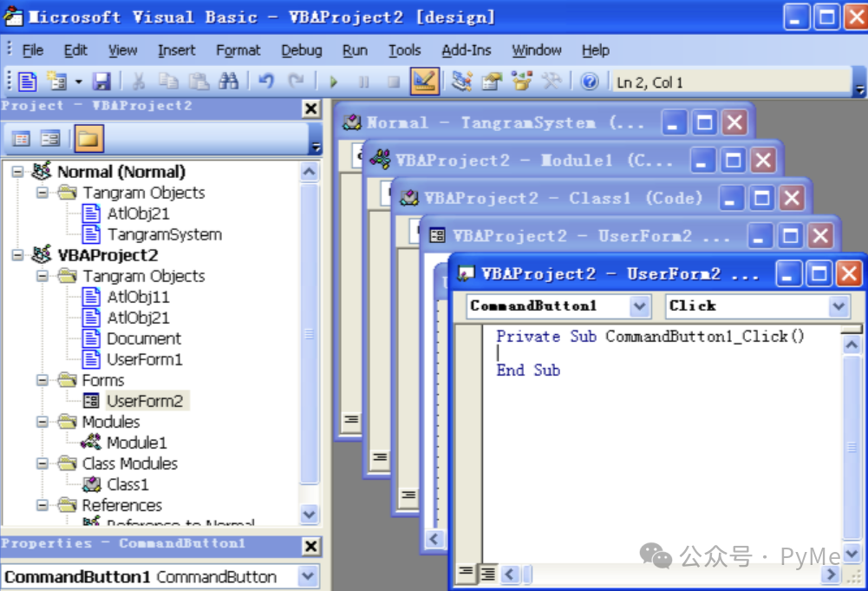868x591 pixels.
Task: Open the Window menu
Action: click(537, 50)
